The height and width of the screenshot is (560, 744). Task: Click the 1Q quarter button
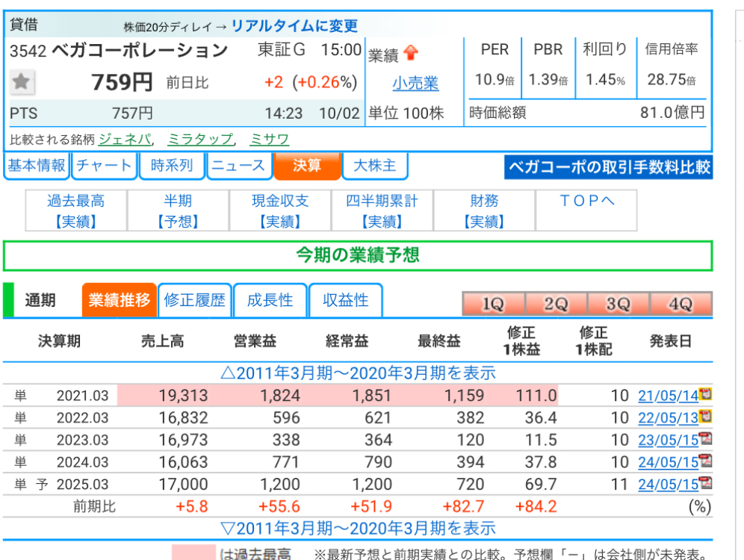point(494,303)
